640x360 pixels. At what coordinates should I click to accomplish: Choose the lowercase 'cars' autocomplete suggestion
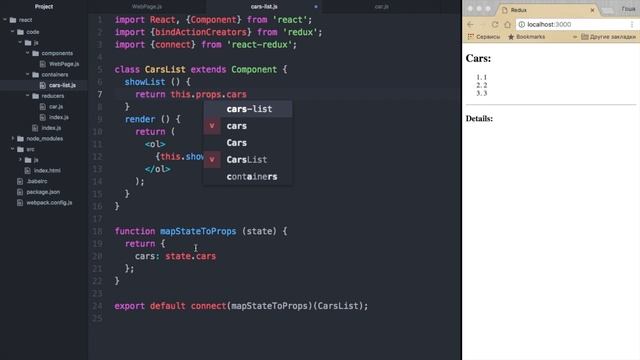point(248,126)
